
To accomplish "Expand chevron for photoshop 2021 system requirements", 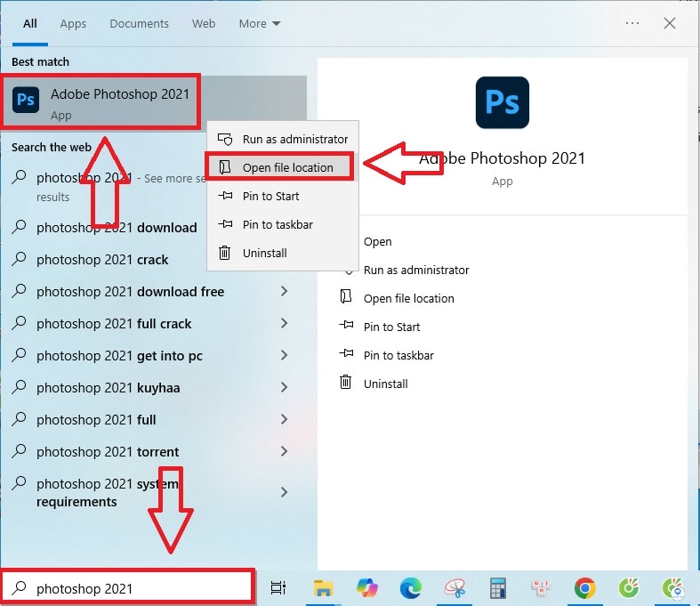I will point(284,492).
